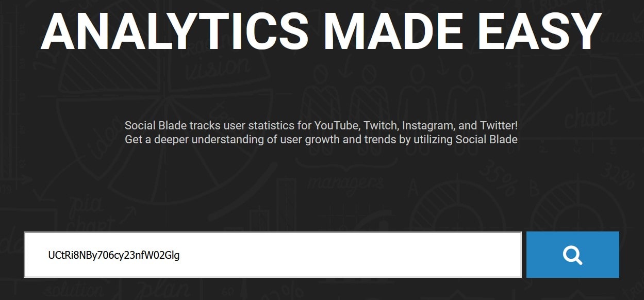Click the word Instagram in the description
The height and width of the screenshot is (300, 644).
coord(427,126)
